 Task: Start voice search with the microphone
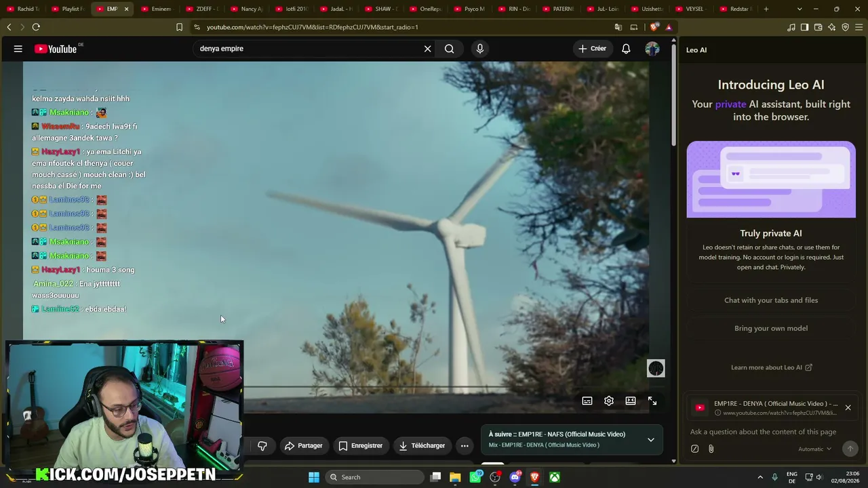coord(480,49)
